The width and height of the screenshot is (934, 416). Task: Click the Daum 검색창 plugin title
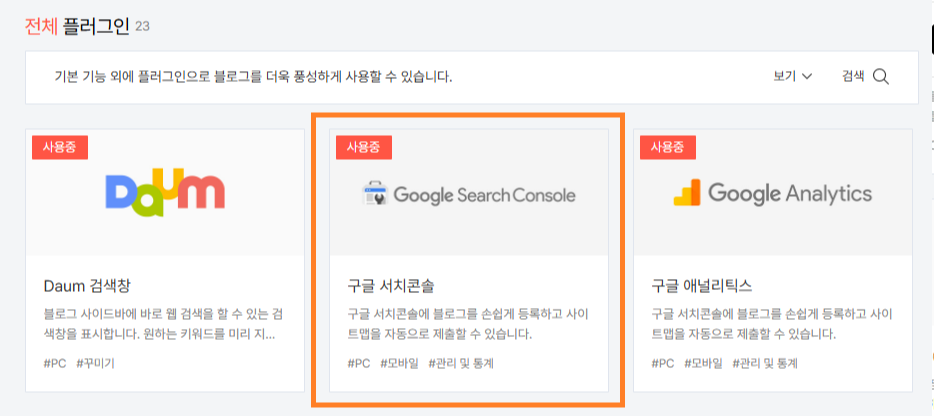tap(87, 286)
